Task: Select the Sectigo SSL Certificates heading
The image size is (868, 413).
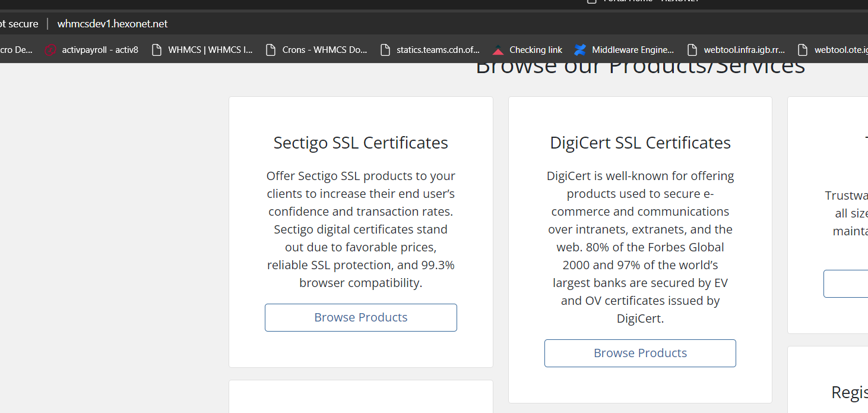Action: (x=360, y=143)
